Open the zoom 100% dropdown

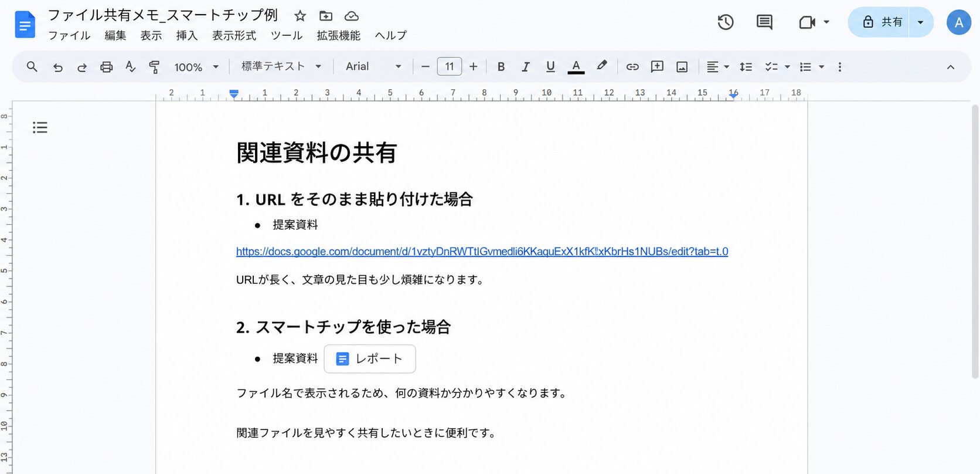pyautogui.click(x=196, y=67)
